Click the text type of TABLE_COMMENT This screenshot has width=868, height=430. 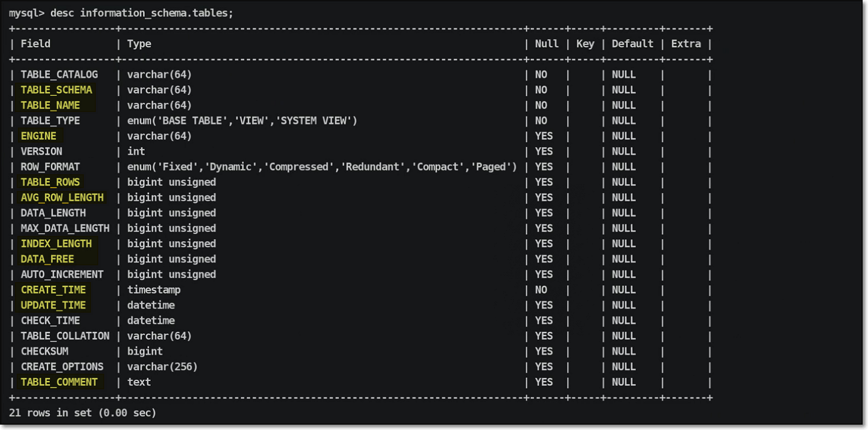(139, 382)
